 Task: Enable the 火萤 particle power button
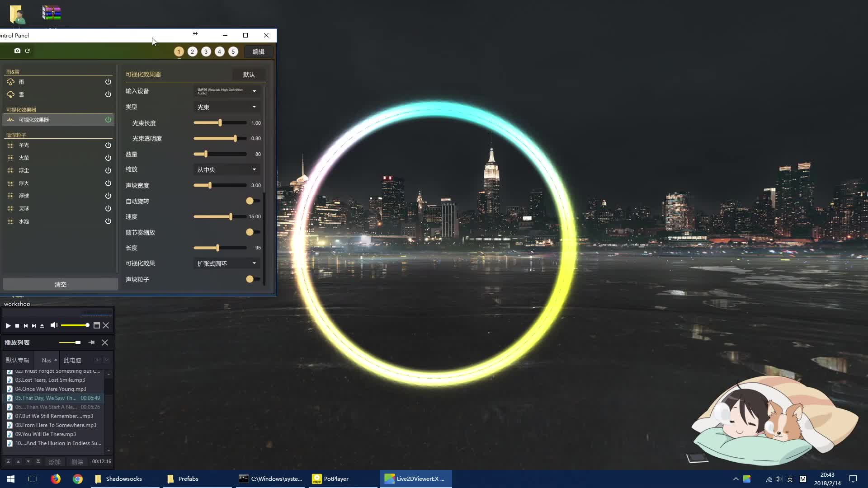(x=108, y=158)
